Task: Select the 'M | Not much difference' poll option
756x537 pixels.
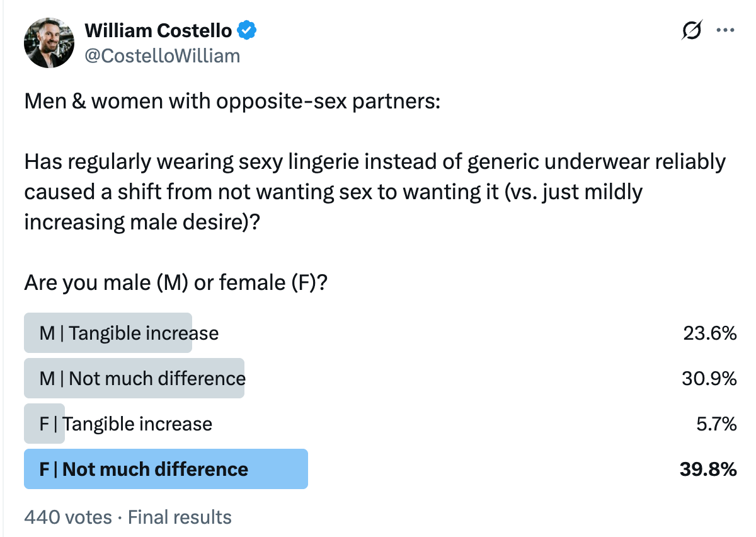Action: point(134,378)
